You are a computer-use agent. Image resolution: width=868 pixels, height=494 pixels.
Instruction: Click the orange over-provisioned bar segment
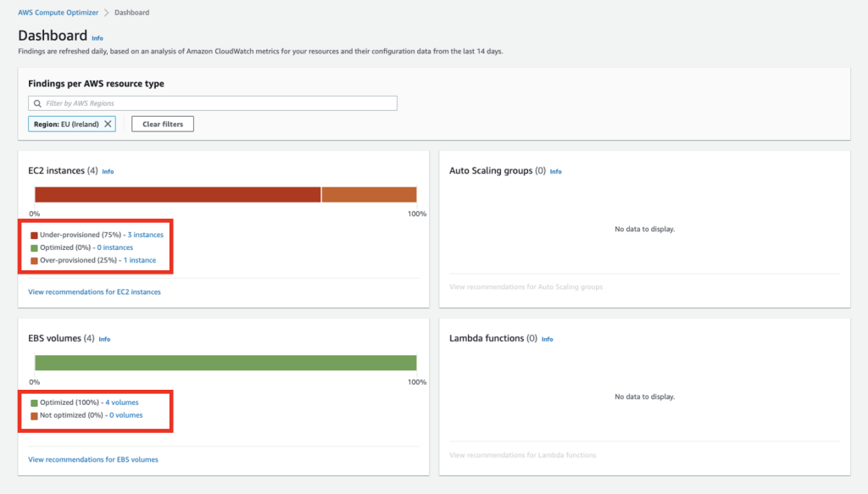(x=370, y=195)
